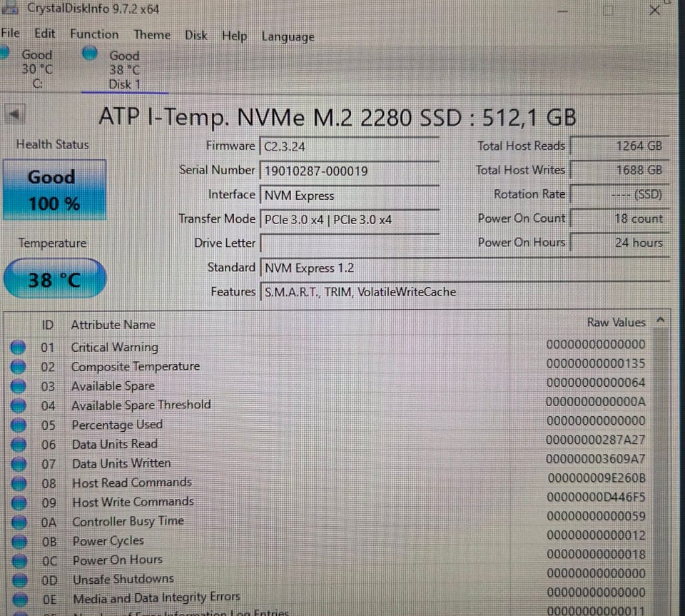
Task: Click the status orb in the 0C Power On Hours row
Action: pyautogui.click(x=19, y=561)
